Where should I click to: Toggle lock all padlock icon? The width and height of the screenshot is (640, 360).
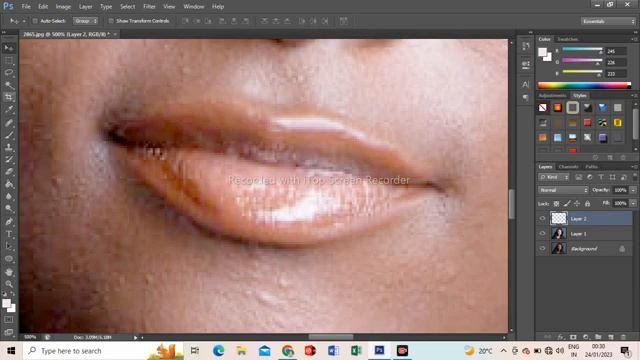pyautogui.click(x=587, y=203)
